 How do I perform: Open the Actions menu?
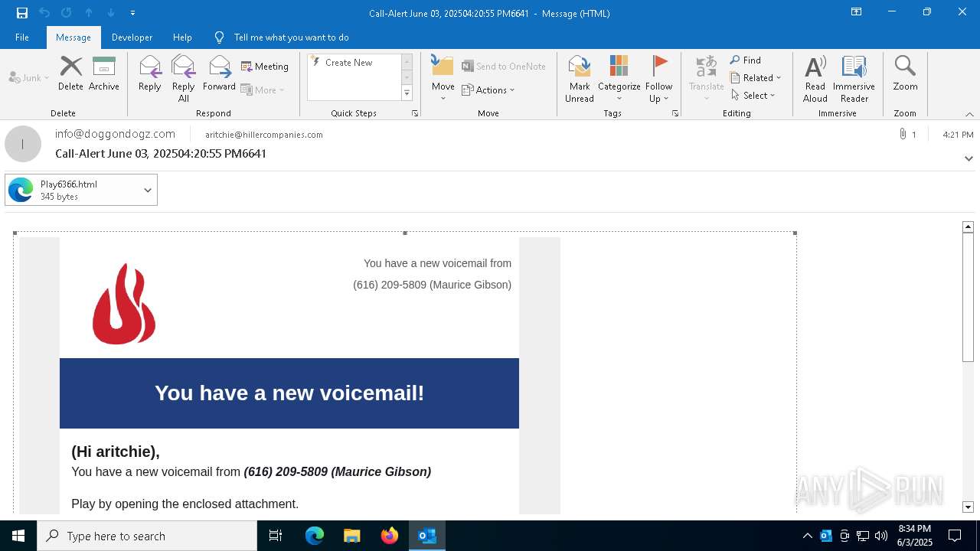(x=488, y=90)
